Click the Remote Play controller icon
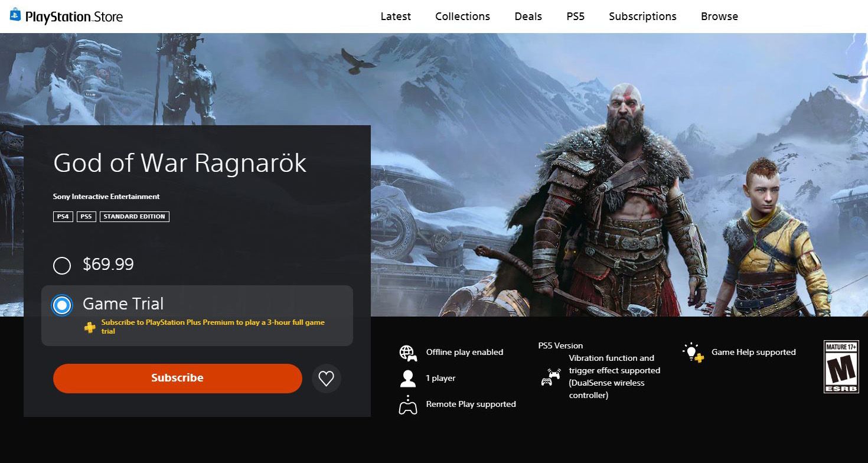This screenshot has height=463, width=868. pos(408,405)
